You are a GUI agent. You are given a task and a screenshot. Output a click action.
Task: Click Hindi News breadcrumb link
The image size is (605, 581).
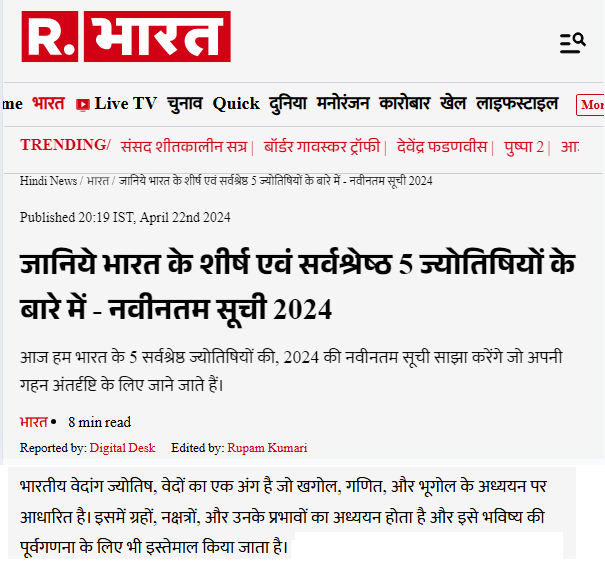(x=49, y=181)
